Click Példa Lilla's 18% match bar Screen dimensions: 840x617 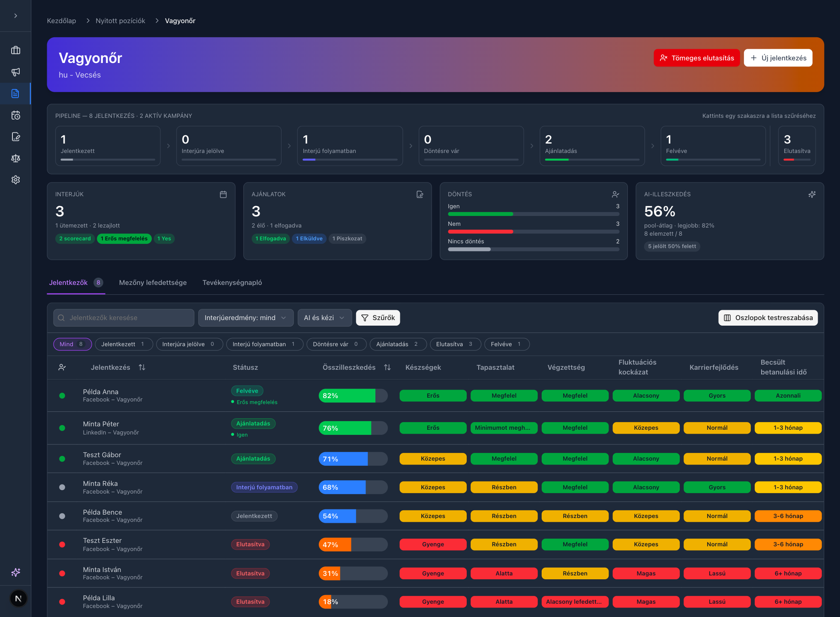coord(353,602)
